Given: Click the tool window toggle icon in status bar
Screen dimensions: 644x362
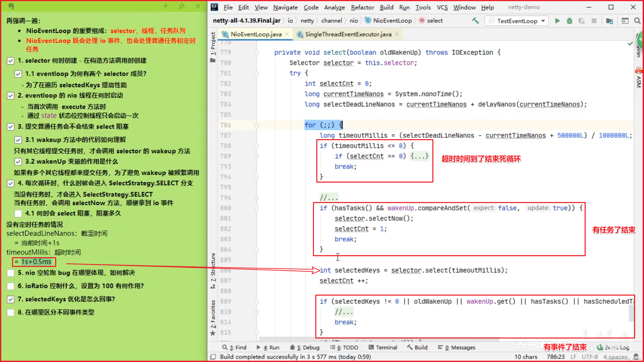Looking at the screenshot, I should 213,357.
